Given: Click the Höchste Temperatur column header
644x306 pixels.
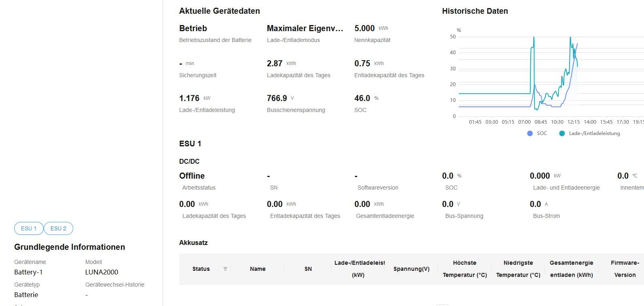Looking at the screenshot, I should click(x=465, y=269).
